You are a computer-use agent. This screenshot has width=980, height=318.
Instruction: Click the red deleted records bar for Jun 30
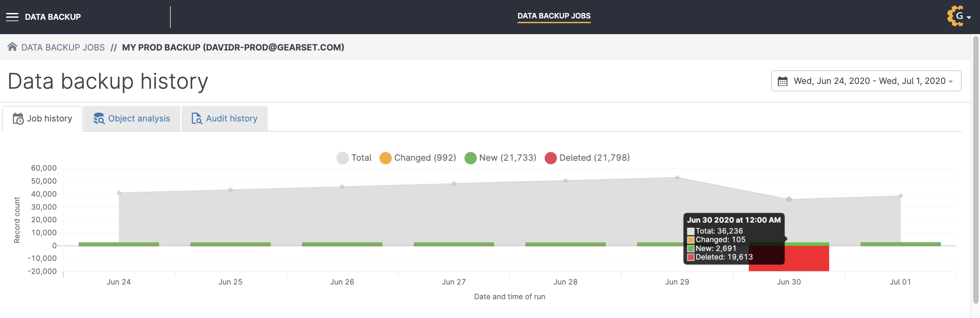tap(807, 258)
